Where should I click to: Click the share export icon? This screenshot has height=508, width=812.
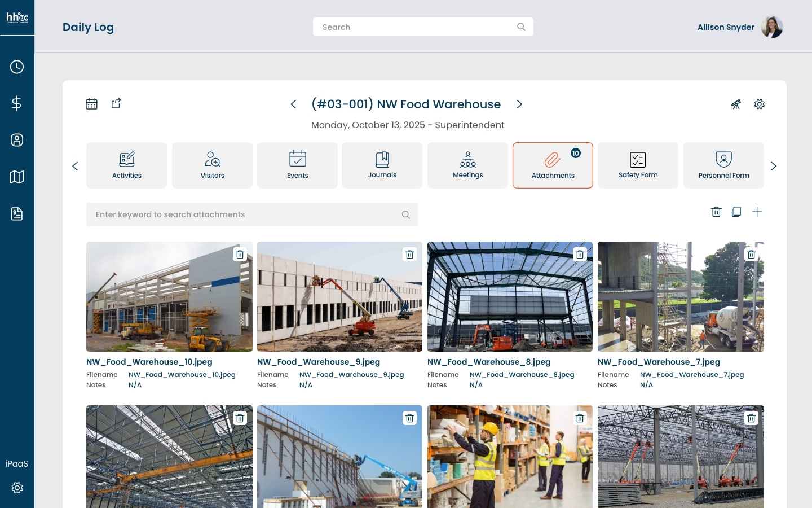click(x=116, y=103)
